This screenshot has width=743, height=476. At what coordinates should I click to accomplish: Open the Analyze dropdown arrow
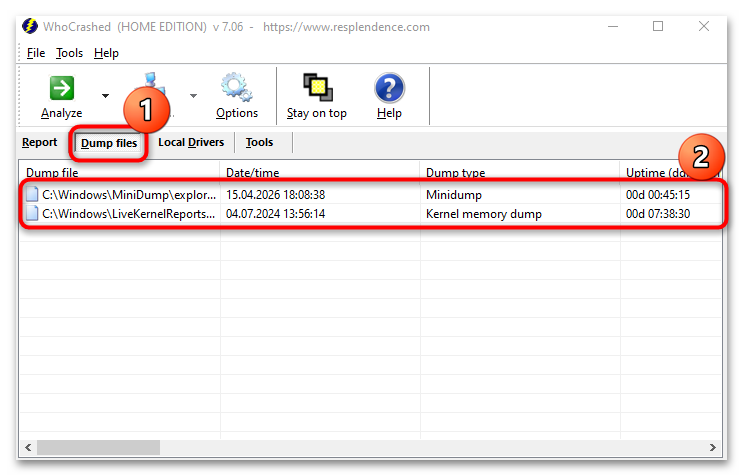105,96
